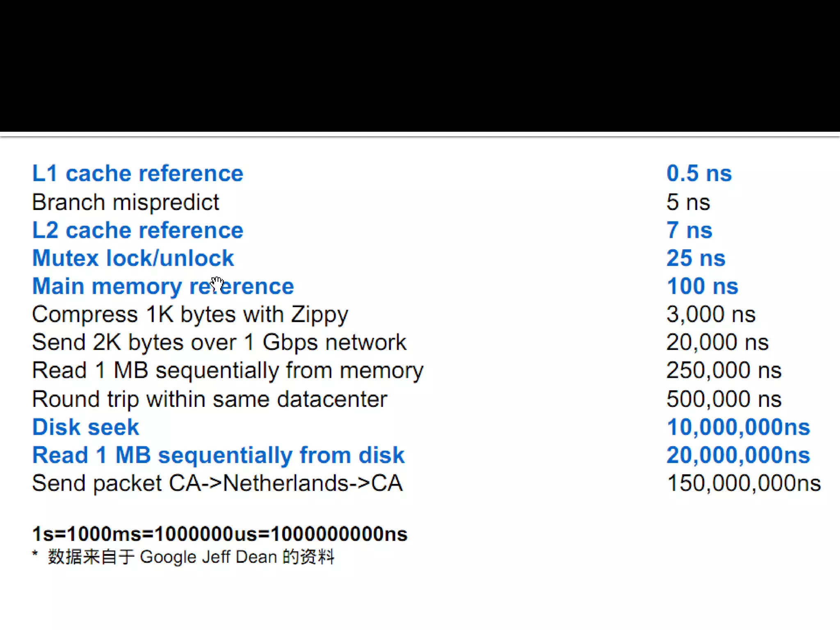
Task: Select 'Read 1 MB sequentially from disk'
Action: [218, 455]
